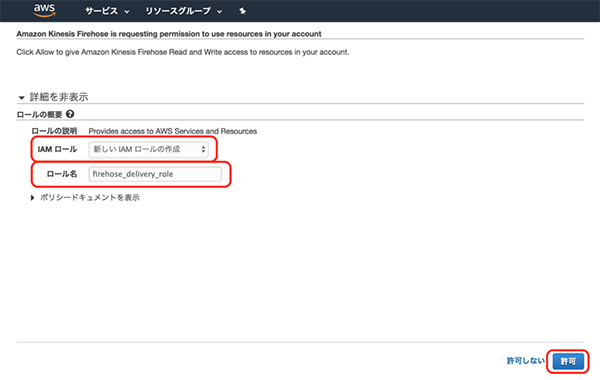Screen dimensions: 600x380
Task: Click the ポリシードキュメントを表示 triangle arrow
Action: point(33,198)
